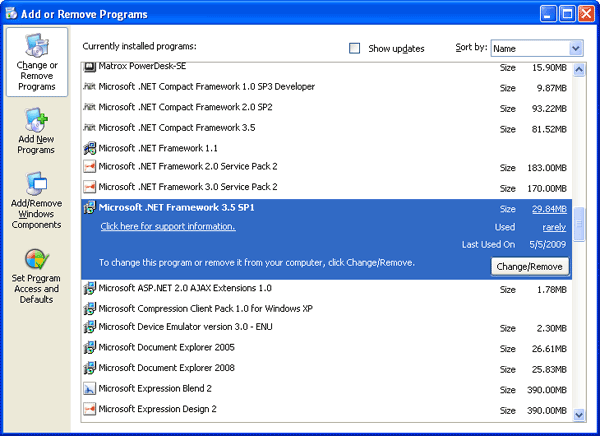The width and height of the screenshot is (600, 436).
Task: Select Microsoft .NET Compact Framework 2.0 SP2
Action: (326, 107)
